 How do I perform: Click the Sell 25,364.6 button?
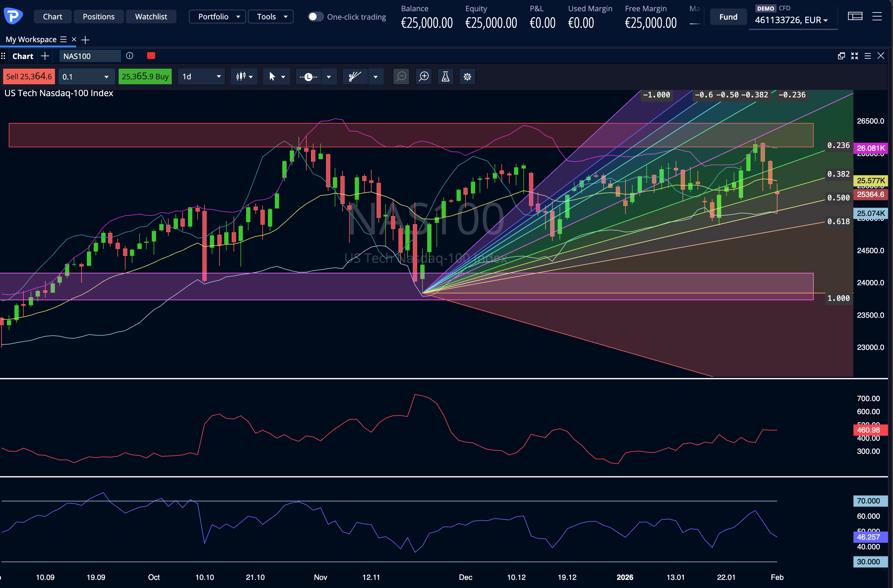pyautogui.click(x=29, y=76)
